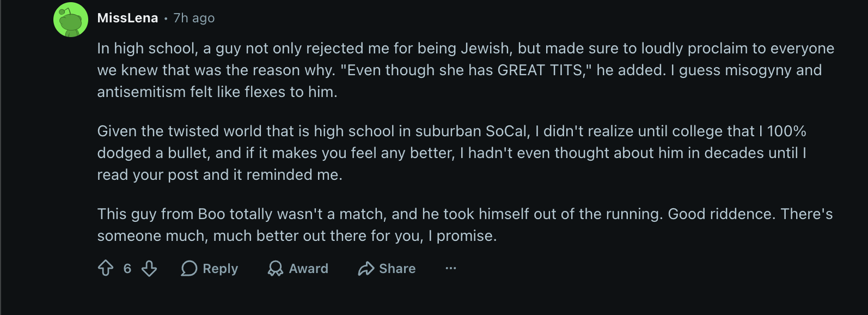Open MissLena's green Snoo avatar
The width and height of the screenshot is (868, 315).
[71, 20]
